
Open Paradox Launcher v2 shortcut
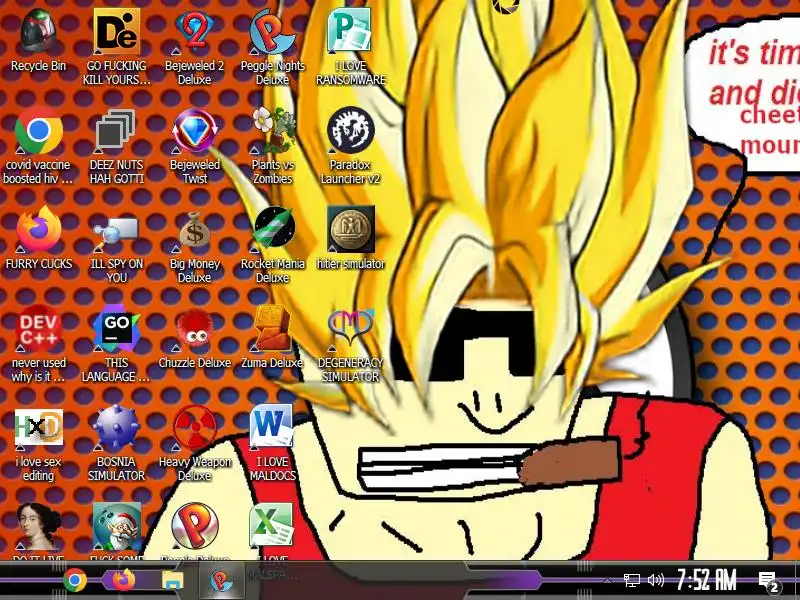click(x=351, y=131)
